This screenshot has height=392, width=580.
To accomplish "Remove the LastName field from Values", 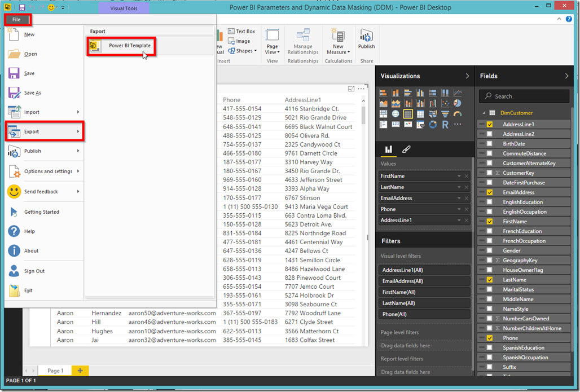I will click(467, 187).
